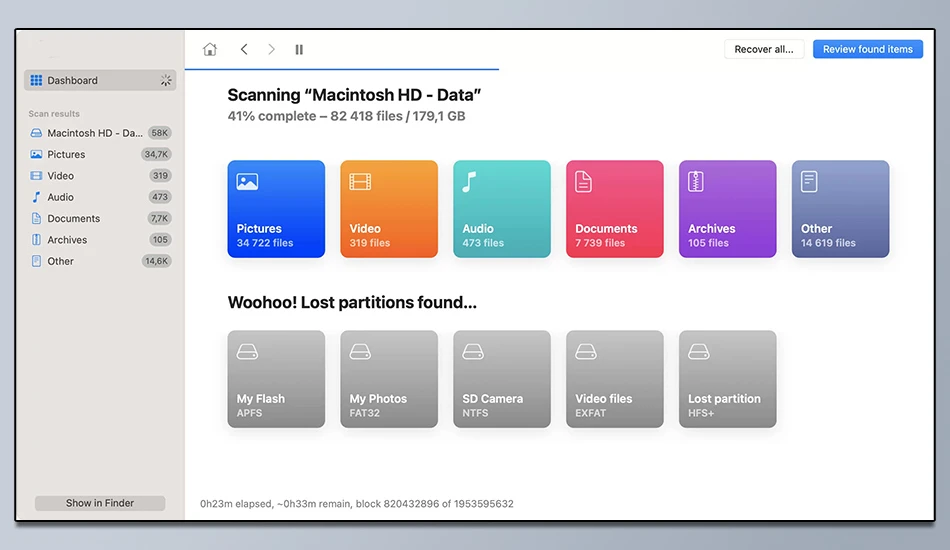
Task: Click the Scan results section label
Action: click(54, 113)
